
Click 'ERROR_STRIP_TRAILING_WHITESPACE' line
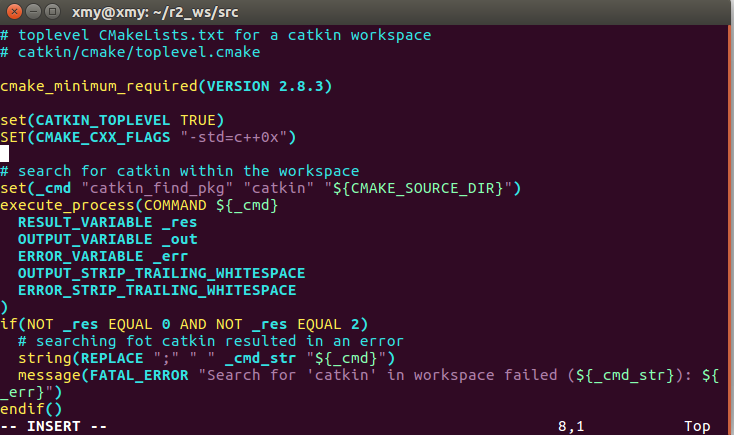(x=157, y=290)
